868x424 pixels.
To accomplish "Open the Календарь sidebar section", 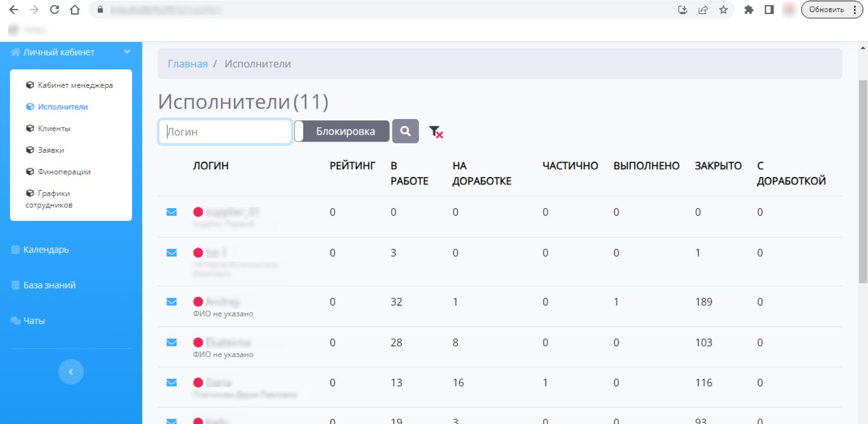I will (x=46, y=249).
